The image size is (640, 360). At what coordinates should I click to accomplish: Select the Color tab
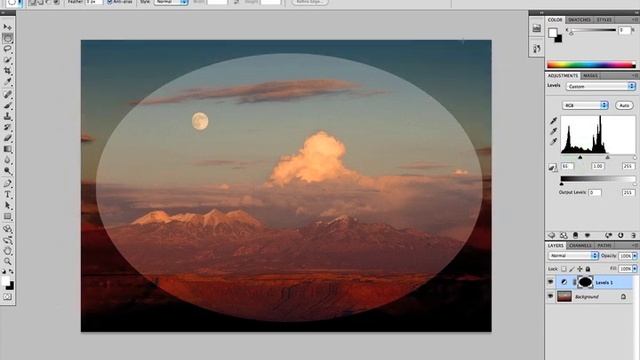[x=555, y=20]
